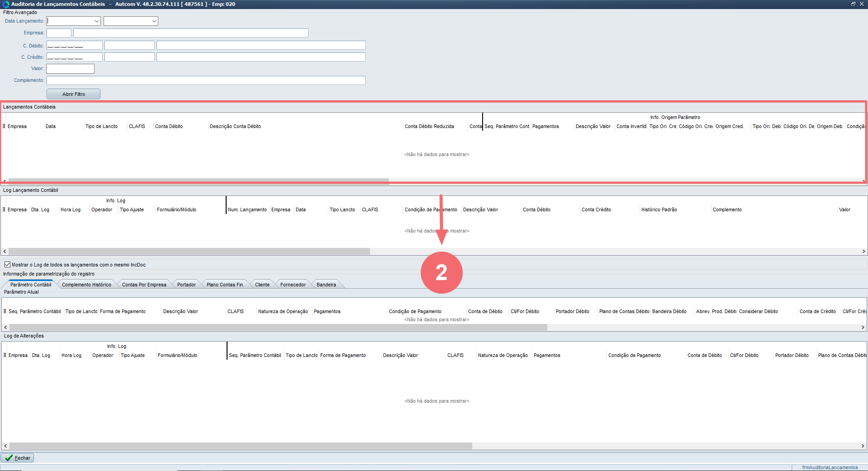This screenshot has width=868, height=471.
Task: Click Seq. Parâmetro Cont column header in Lançamentos
Action: 507,126
